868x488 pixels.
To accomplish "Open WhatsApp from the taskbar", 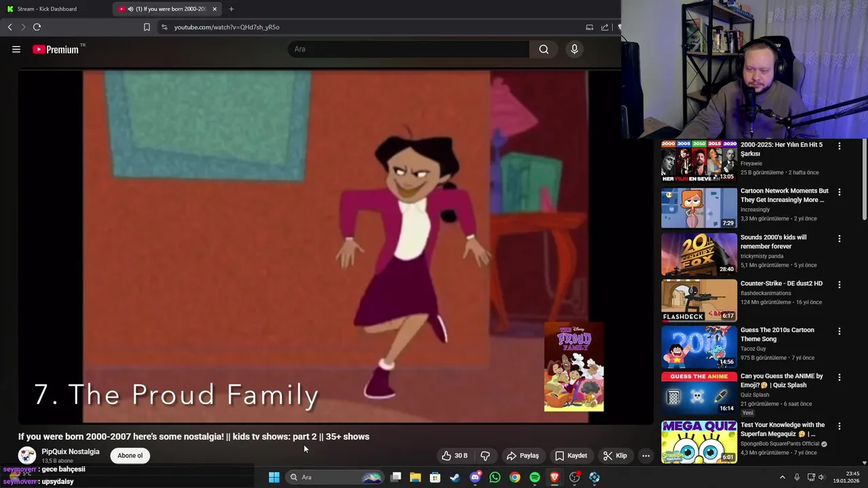I will pos(495,477).
